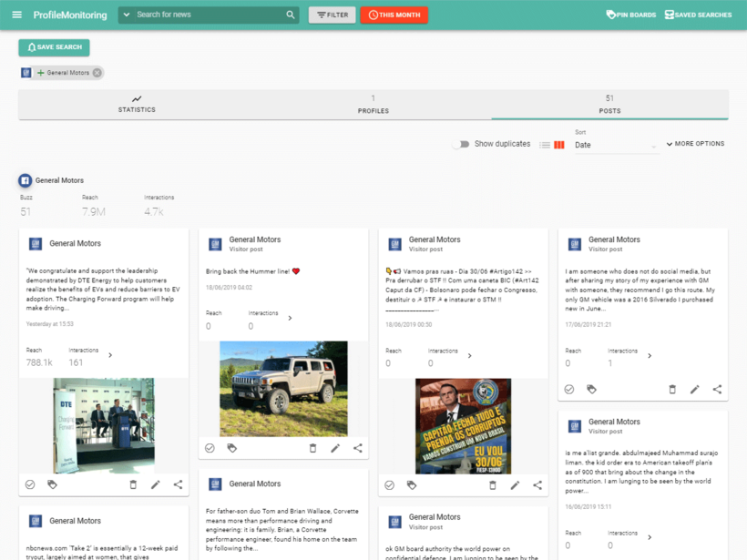The height and width of the screenshot is (560, 747).
Task: Expand reach details on Bolsonaro post
Action: pos(469,356)
